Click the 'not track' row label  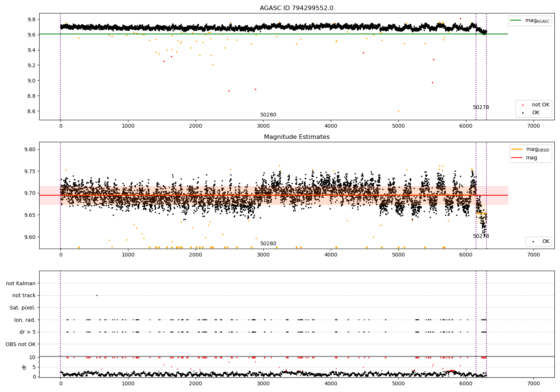click(24, 296)
